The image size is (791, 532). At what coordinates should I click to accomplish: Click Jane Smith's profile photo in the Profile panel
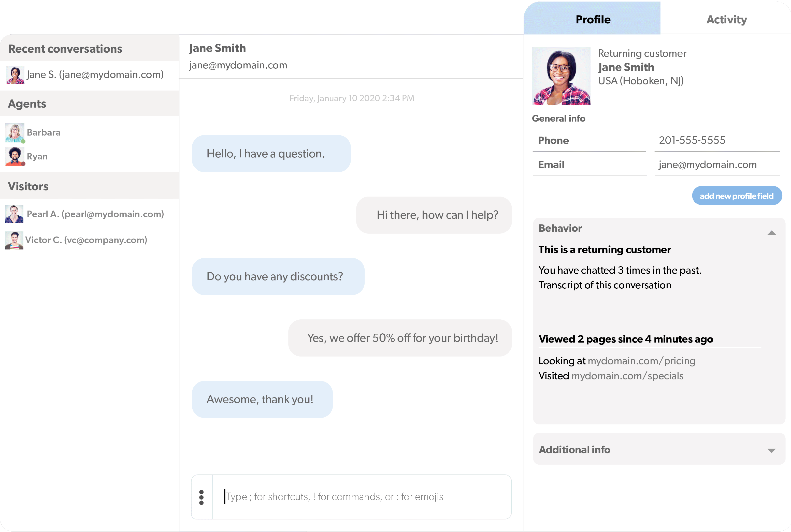tap(562, 75)
